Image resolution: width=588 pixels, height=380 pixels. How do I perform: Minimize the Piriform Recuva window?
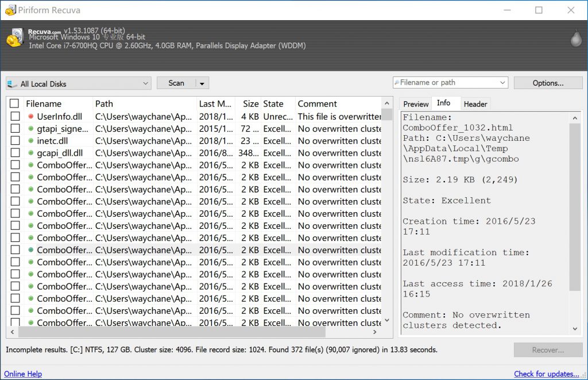click(507, 10)
